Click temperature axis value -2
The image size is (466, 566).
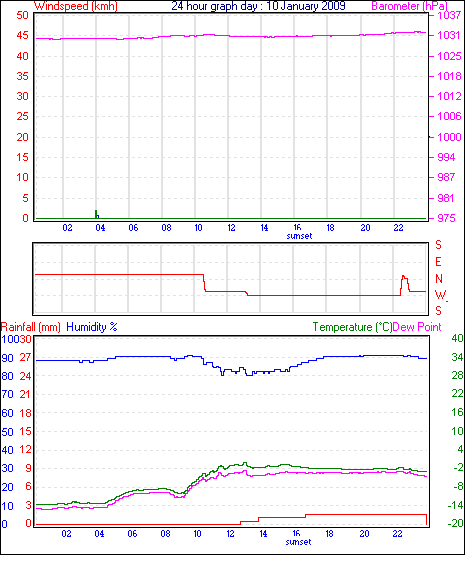tap(458, 468)
